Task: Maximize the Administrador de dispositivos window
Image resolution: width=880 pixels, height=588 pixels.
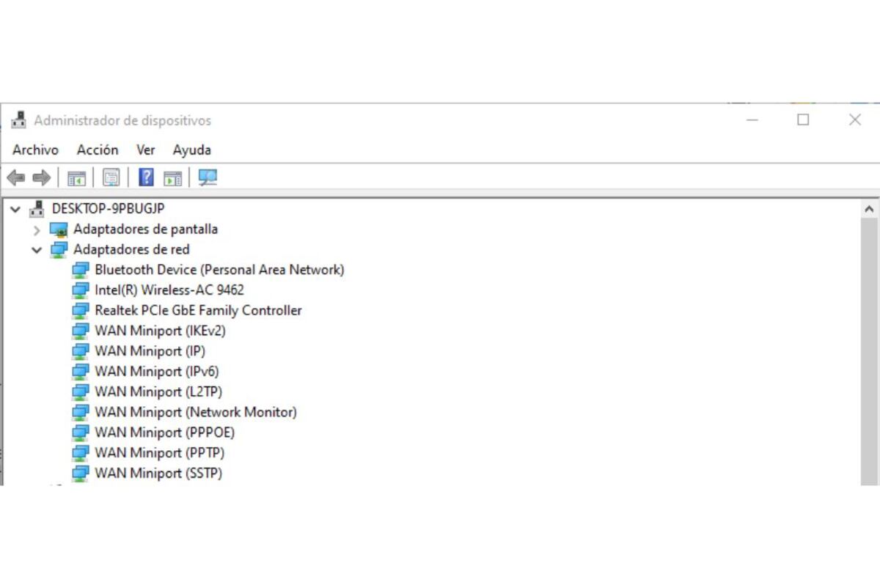Action: pos(803,120)
